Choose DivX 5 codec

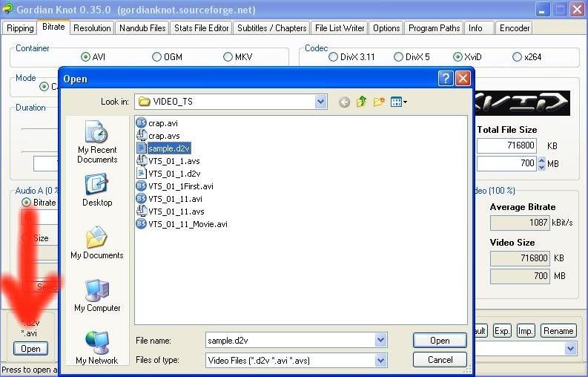(x=398, y=56)
